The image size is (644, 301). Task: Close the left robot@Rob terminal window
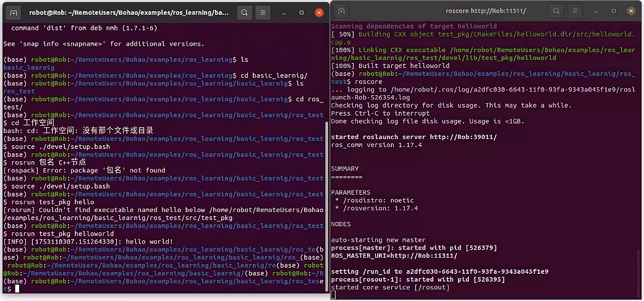tap(319, 13)
